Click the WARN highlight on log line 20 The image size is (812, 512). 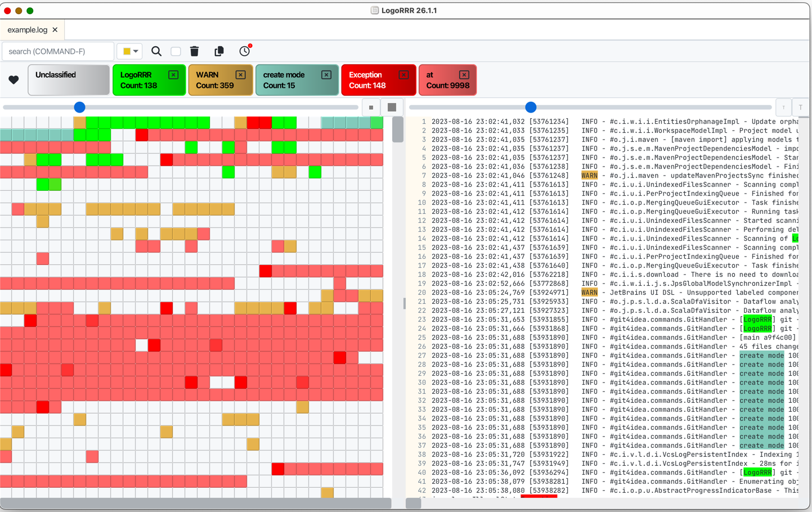(589, 293)
